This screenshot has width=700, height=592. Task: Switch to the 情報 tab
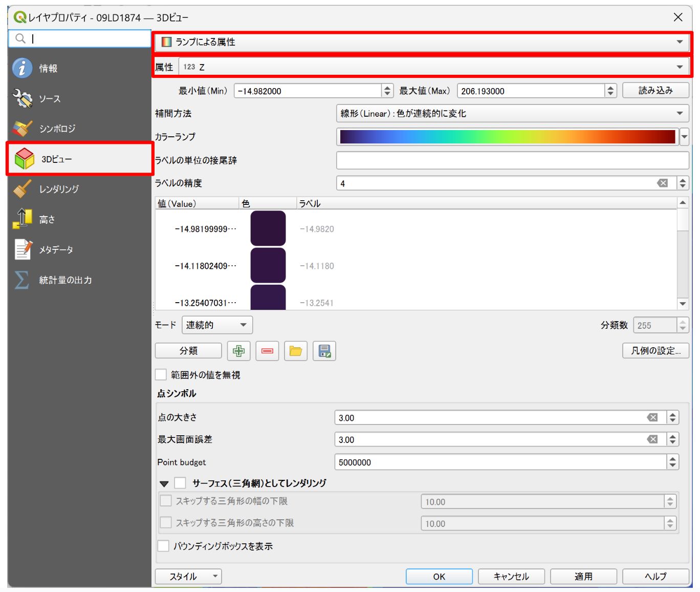tap(80, 68)
